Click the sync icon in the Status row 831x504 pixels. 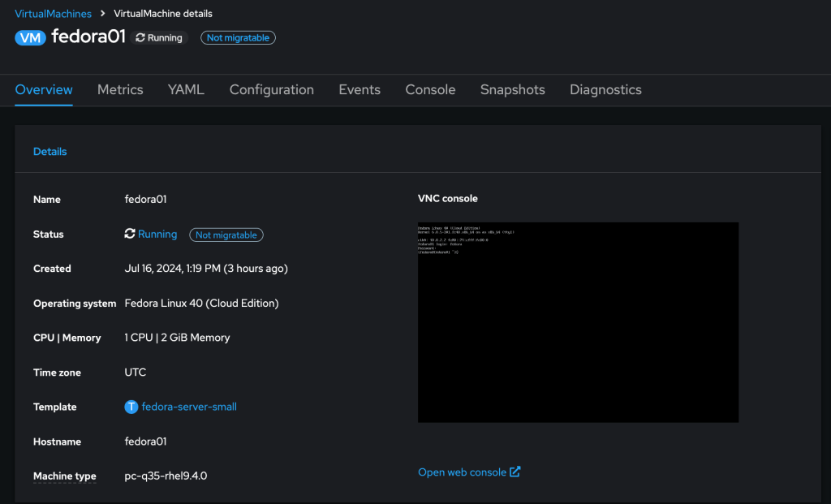pyautogui.click(x=130, y=234)
